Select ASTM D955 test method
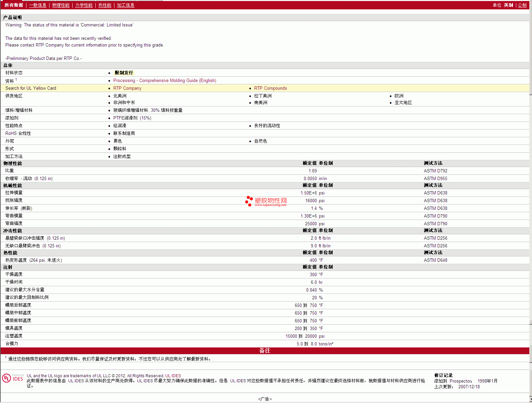Viewport: 532px width, 403px height. pyautogui.click(x=435, y=179)
